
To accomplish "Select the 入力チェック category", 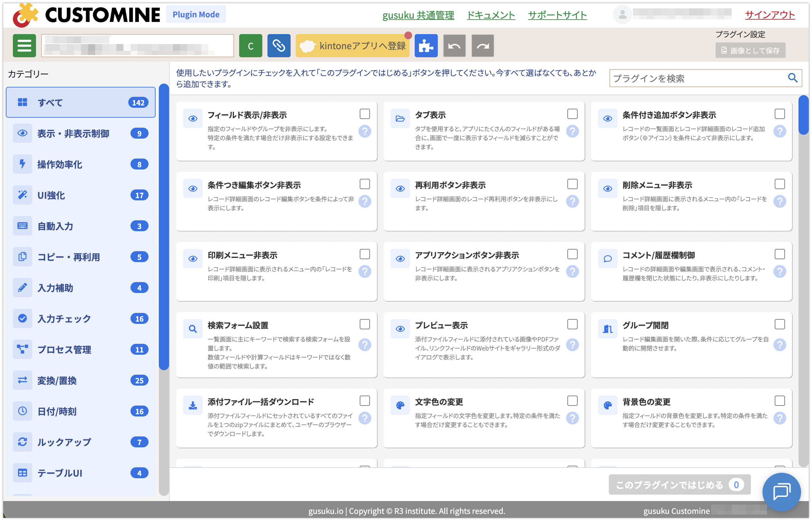I will (x=80, y=319).
